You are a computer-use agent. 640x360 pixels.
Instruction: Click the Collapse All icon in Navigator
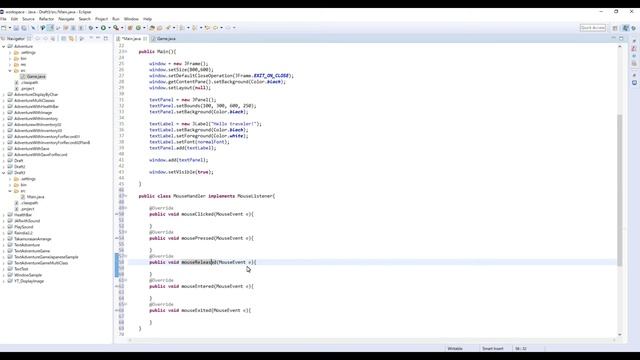coord(64,38)
